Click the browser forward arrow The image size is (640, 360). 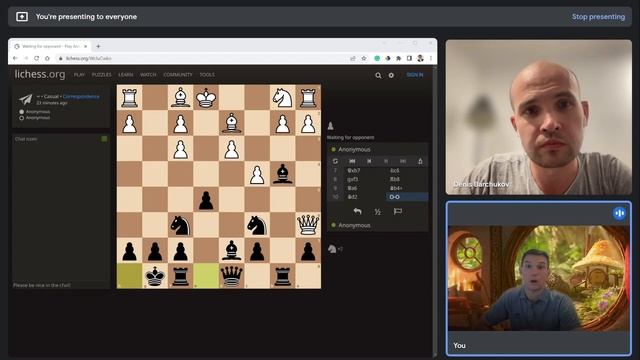26,58
